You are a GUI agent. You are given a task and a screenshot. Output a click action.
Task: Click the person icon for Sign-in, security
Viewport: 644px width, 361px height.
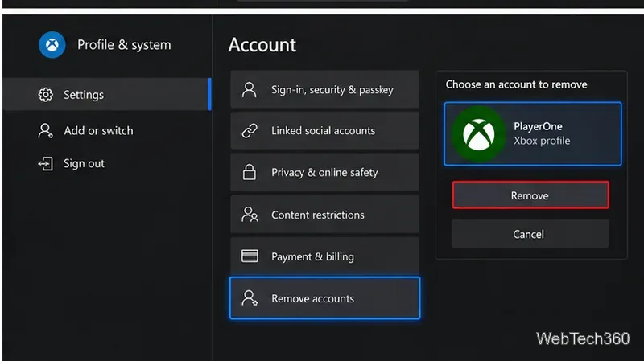(x=250, y=89)
